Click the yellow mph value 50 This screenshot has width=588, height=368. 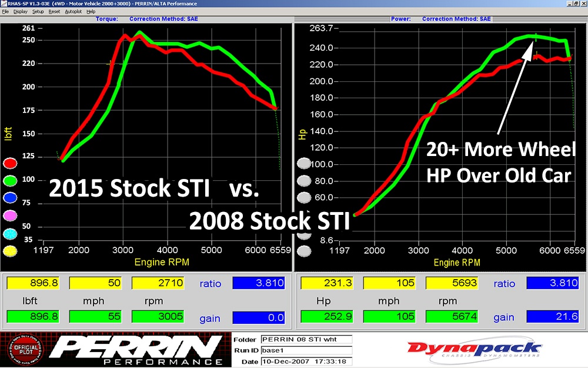[x=96, y=283]
